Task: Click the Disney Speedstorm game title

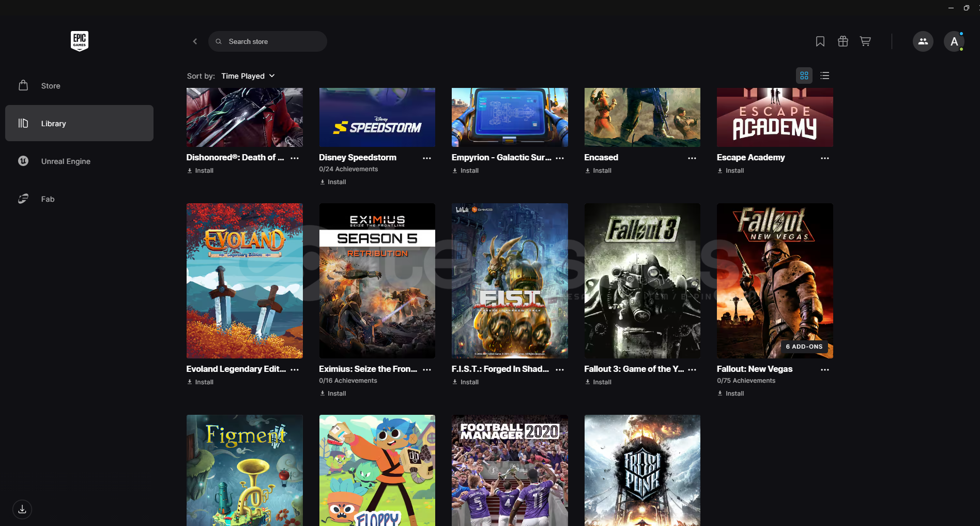Action: (x=358, y=157)
